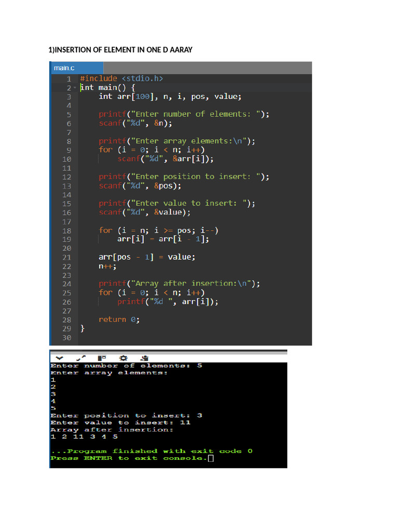The height and width of the screenshot is (532, 399).
Task: Click the console cursor input box
Action: 211,458
